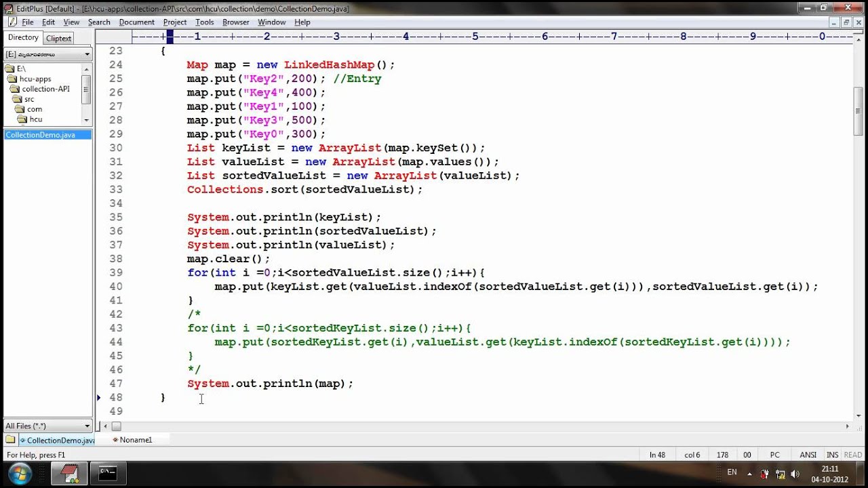The image size is (868, 488).
Task: Click 'map.clear();' on line 38
Action: click(x=229, y=259)
